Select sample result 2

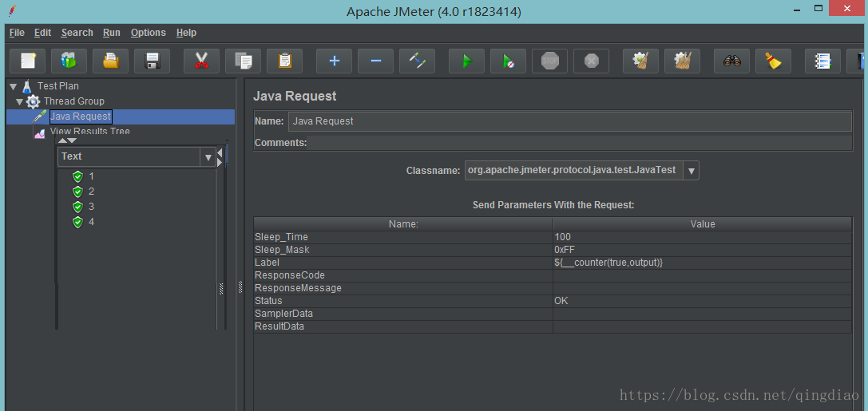tap(91, 192)
